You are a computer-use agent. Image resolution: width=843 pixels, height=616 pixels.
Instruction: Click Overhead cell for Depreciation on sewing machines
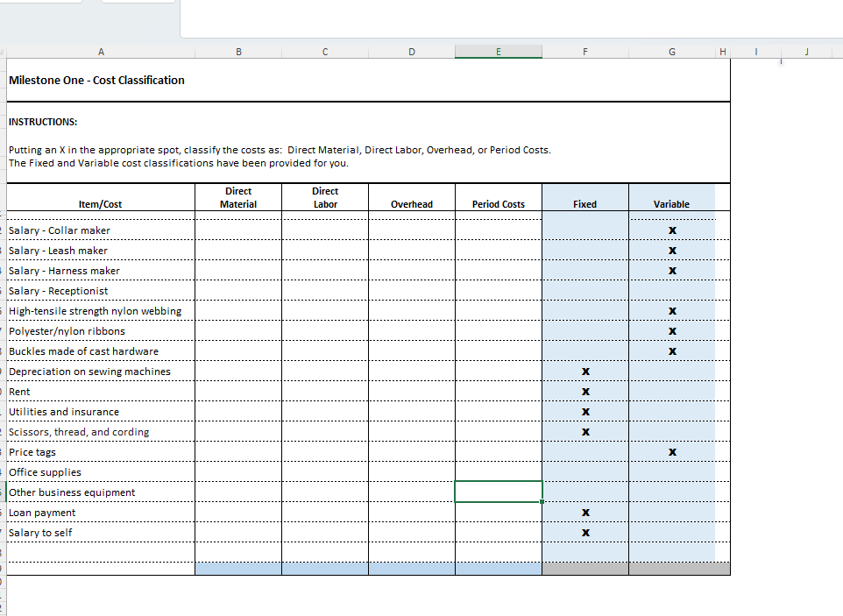point(411,372)
